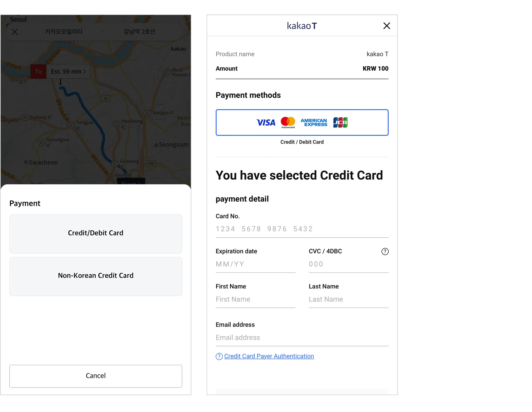Expand the Est. 59 min chevron

tap(84, 72)
